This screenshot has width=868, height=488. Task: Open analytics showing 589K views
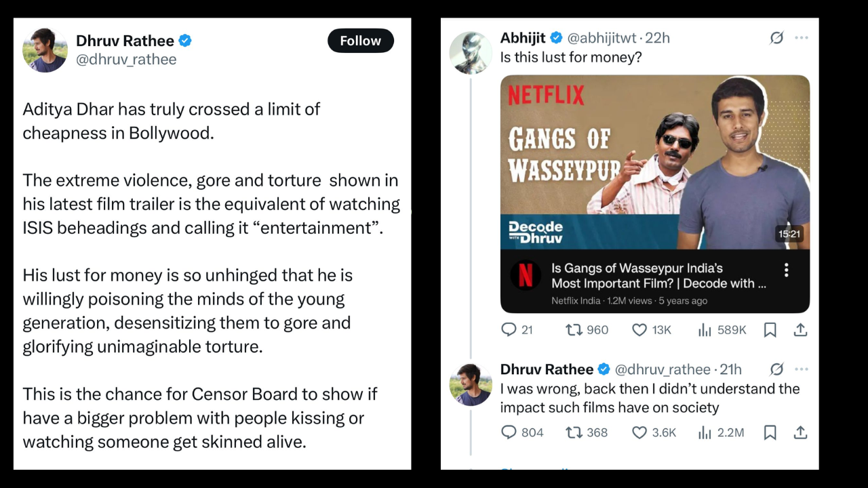click(x=704, y=329)
